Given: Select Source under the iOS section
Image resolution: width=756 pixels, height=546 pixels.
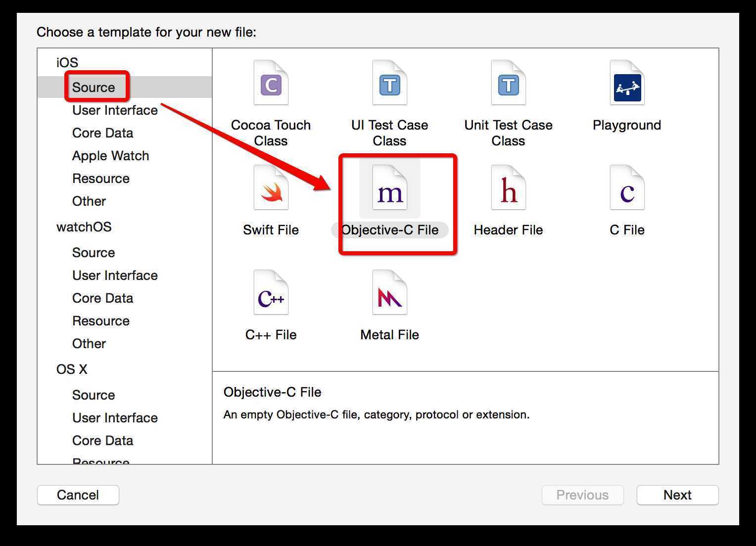Looking at the screenshot, I should coord(125,87).
